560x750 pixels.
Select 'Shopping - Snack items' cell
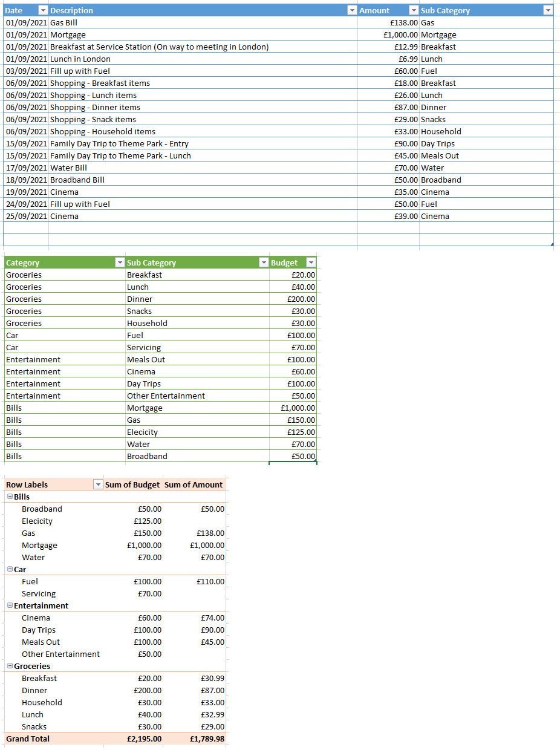click(x=203, y=119)
